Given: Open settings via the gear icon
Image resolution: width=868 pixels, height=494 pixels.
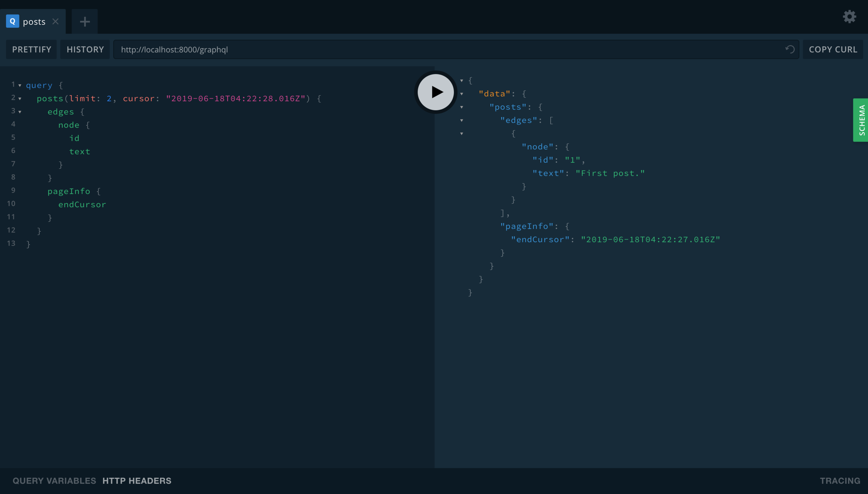Looking at the screenshot, I should point(849,17).
